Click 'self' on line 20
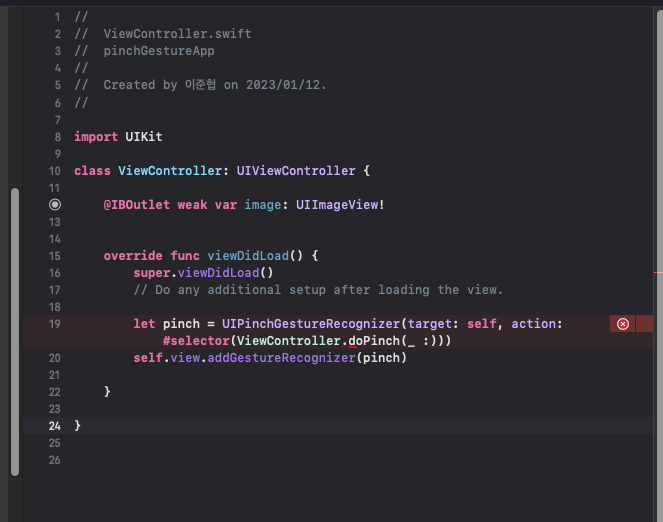The width and height of the screenshot is (663, 522). point(148,358)
